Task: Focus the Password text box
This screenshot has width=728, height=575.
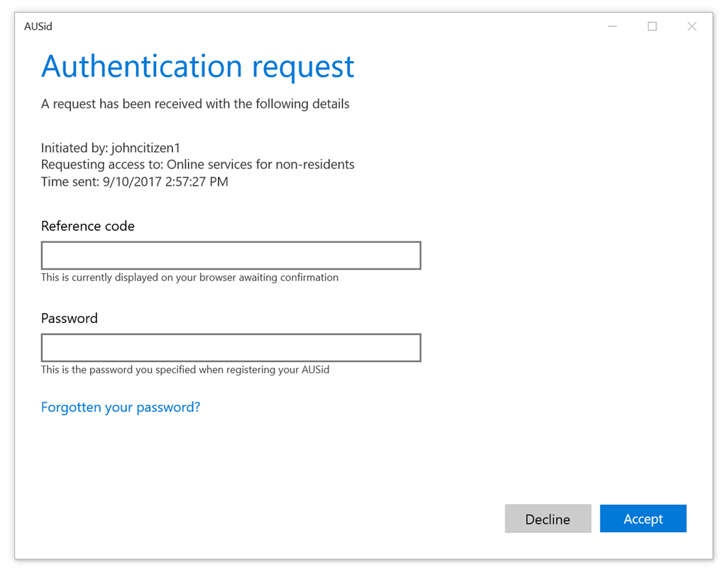Action: tap(231, 348)
